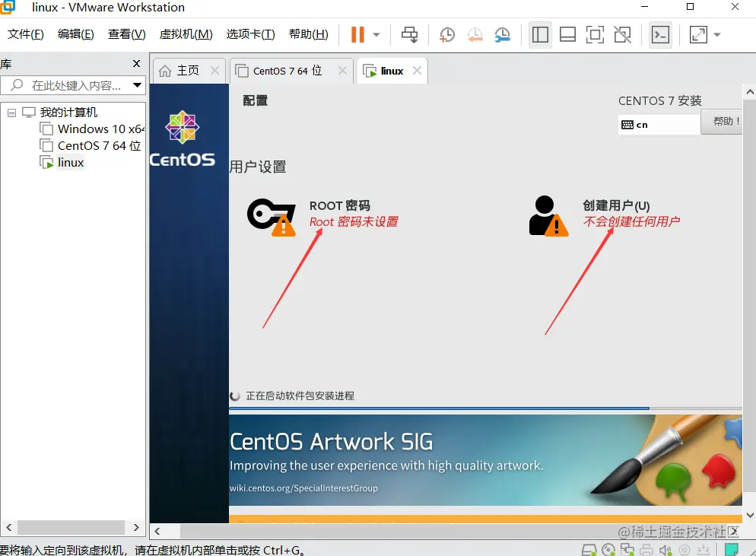Close the linux tab
The width and height of the screenshot is (756, 556).
[x=417, y=71]
